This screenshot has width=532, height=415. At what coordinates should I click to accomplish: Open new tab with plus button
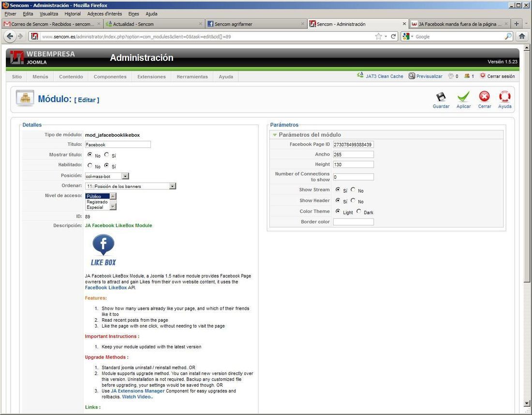(x=516, y=24)
